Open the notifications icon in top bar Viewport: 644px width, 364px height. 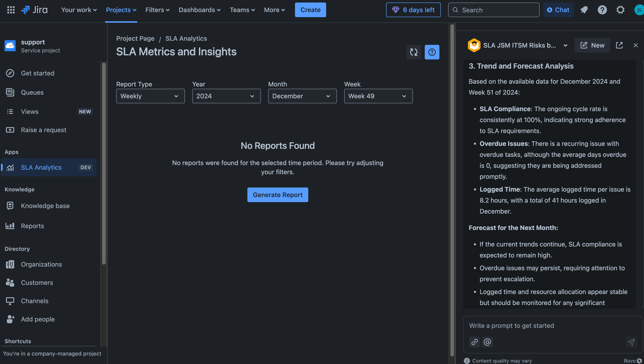[584, 10]
